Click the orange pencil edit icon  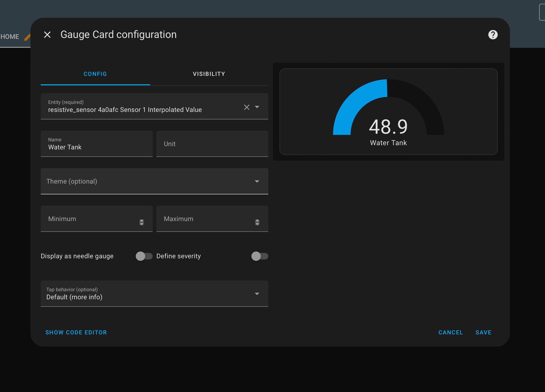(x=27, y=37)
